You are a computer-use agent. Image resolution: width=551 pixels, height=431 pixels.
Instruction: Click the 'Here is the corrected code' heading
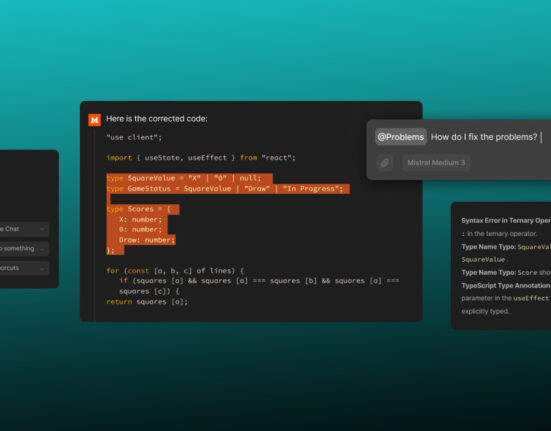(157, 119)
